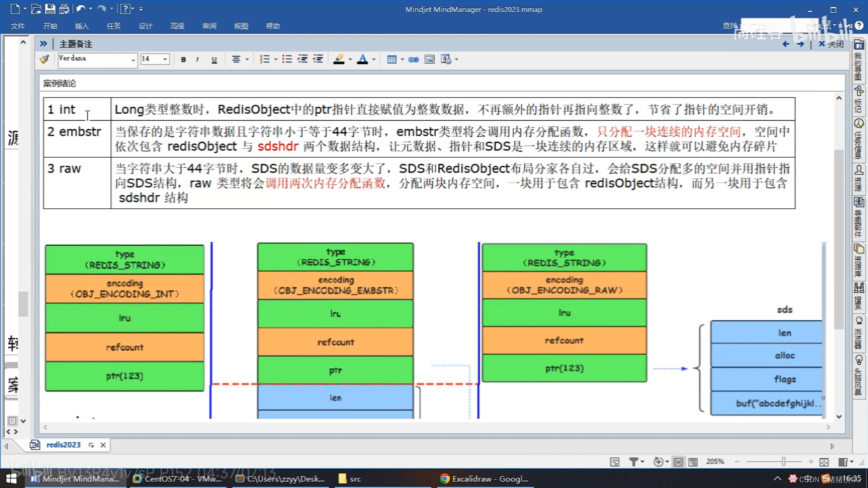Open the Verdana font name dropdown
868x488 pixels.
[x=133, y=60]
